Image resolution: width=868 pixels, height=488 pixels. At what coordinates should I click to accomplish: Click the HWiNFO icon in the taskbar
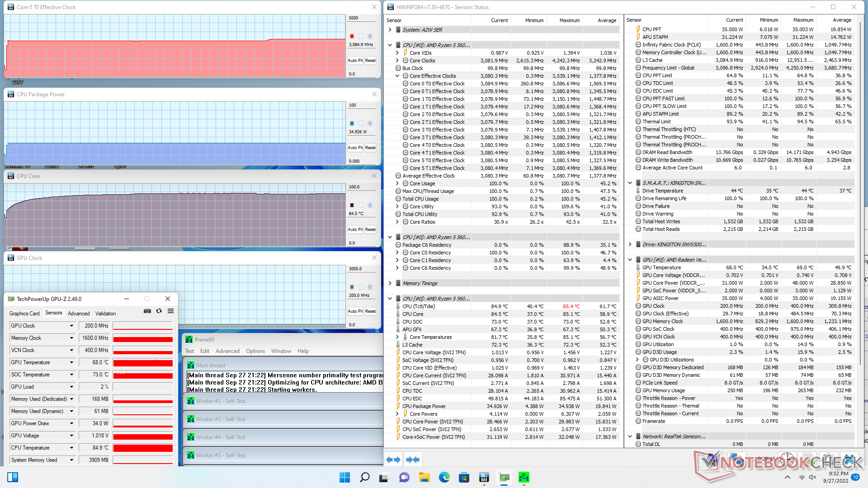pos(484,477)
